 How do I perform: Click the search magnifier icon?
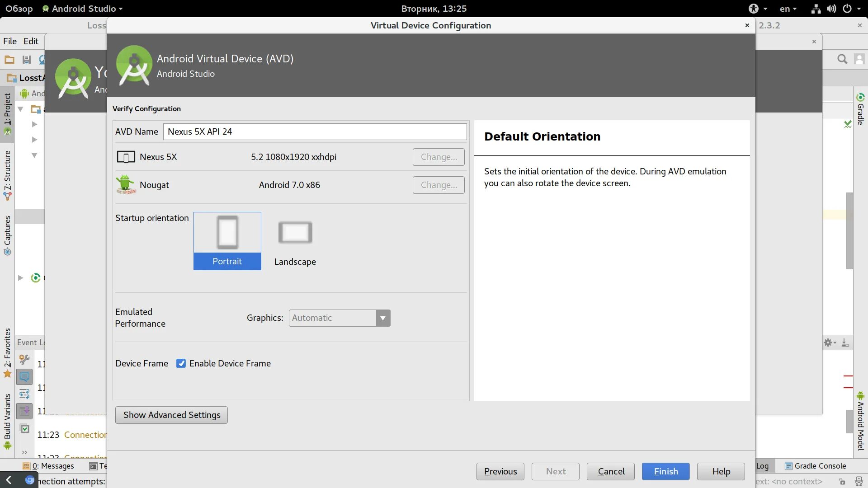[842, 59]
